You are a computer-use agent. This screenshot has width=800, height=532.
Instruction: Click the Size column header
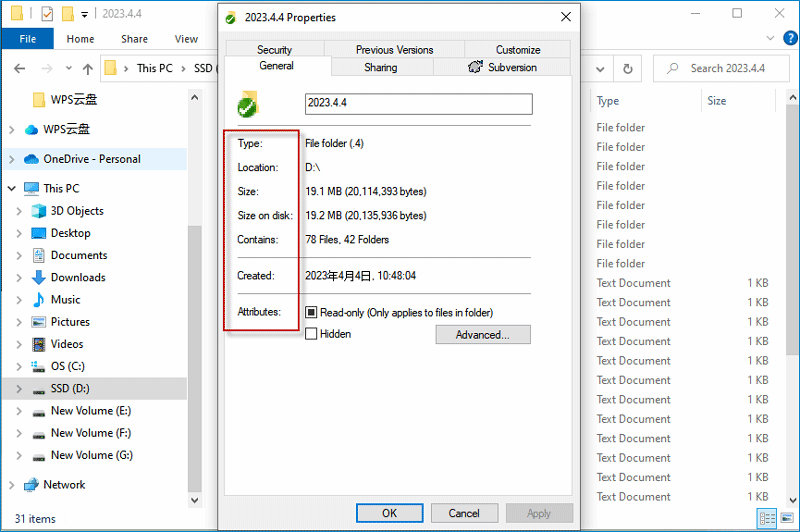tap(739, 101)
